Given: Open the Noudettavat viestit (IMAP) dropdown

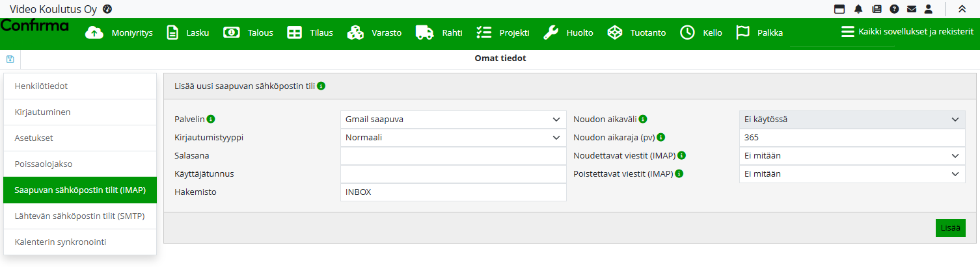Looking at the screenshot, I should pyautogui.click(x=852, y=156).
